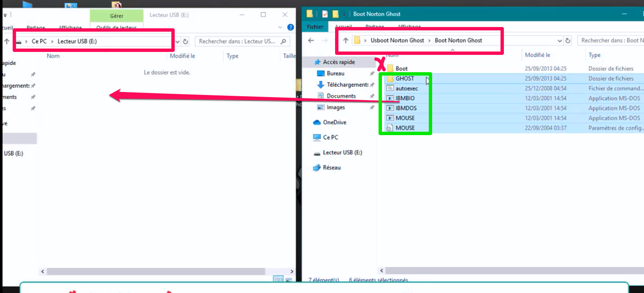Viewport: 644px width, 293px height.
Task: Refresh the Boot Norton Ghost folder view
Action: pyautogui.click(x=568, y=41)
